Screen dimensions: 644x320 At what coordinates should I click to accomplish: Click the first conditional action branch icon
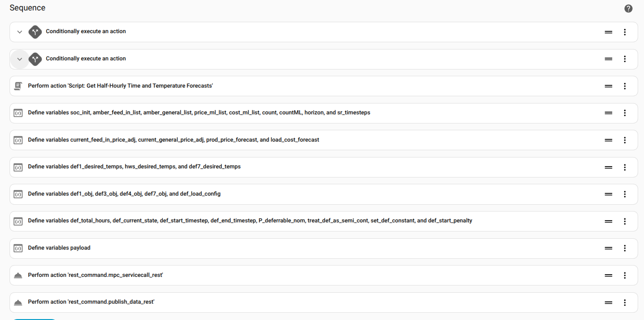pos(35,32)
